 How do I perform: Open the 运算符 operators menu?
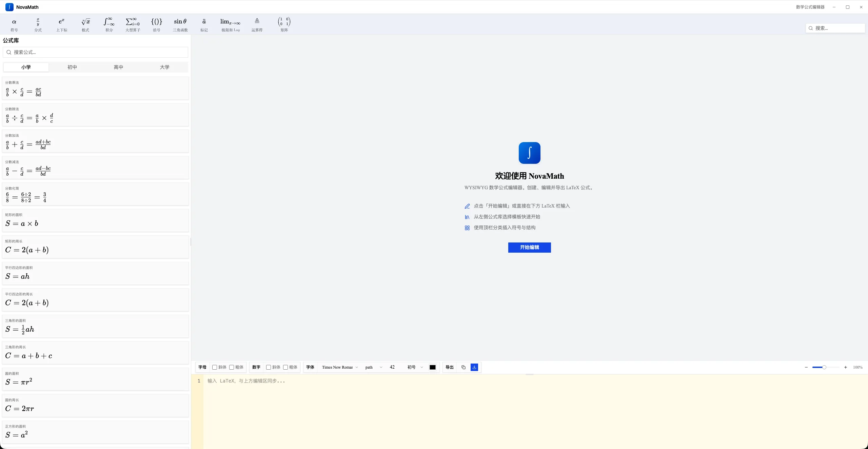(x=257, y=25)
